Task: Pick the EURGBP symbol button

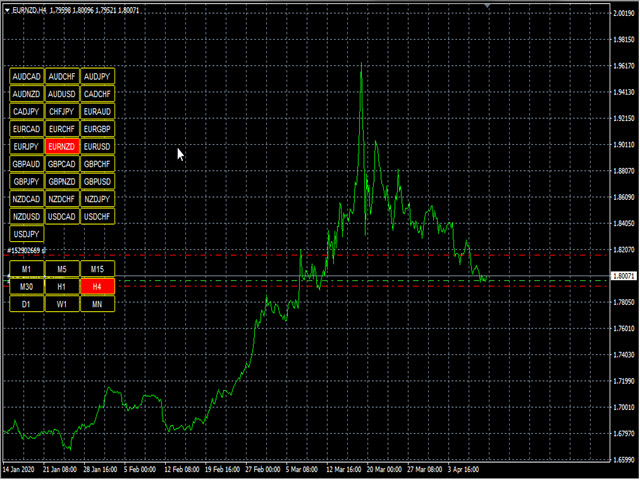Action: (x=97, y=129)
